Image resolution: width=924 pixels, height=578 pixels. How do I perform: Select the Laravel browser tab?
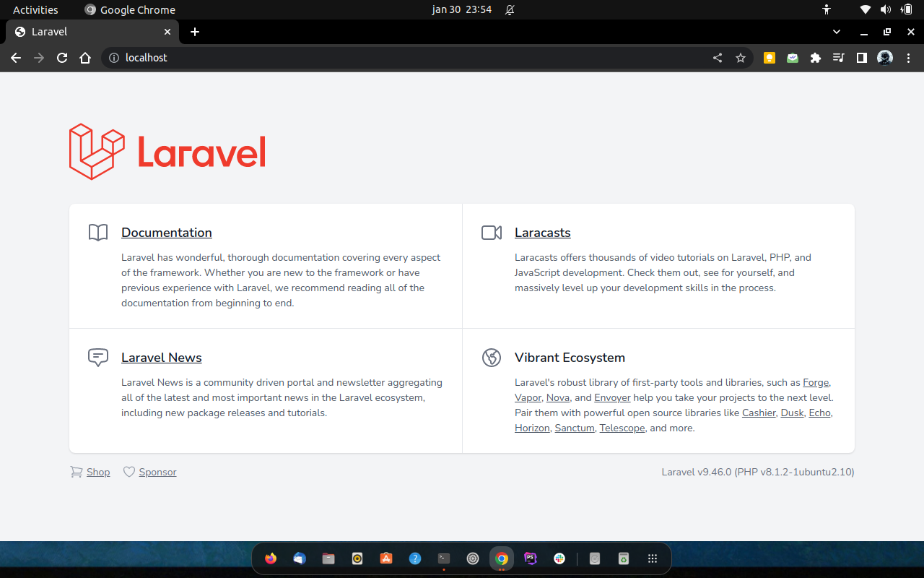click(x=92, y=32)
